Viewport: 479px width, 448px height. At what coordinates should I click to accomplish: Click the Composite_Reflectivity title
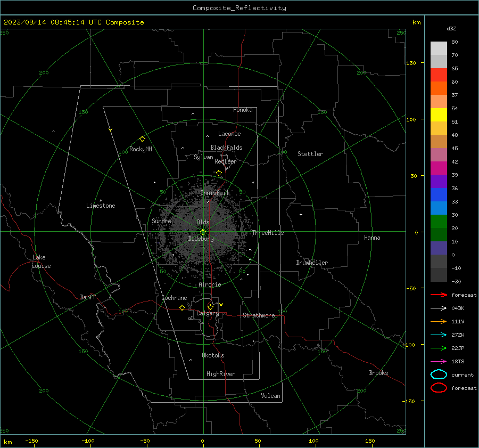point(240,8)
